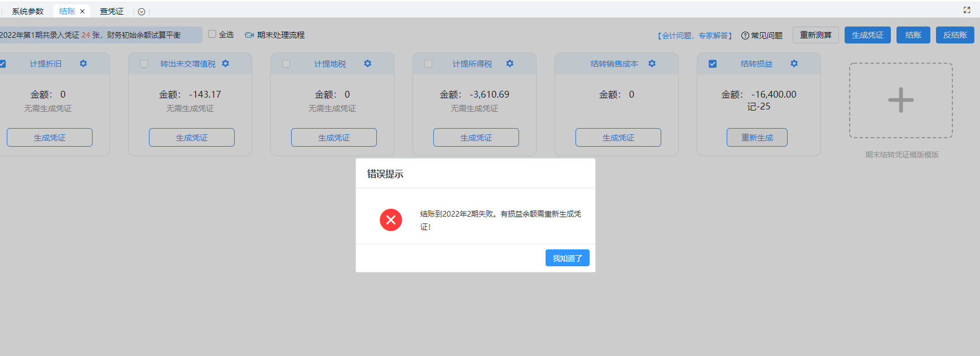
Task: Uncheck the 结转损益 checkbox
Action: tap(713, 64)
